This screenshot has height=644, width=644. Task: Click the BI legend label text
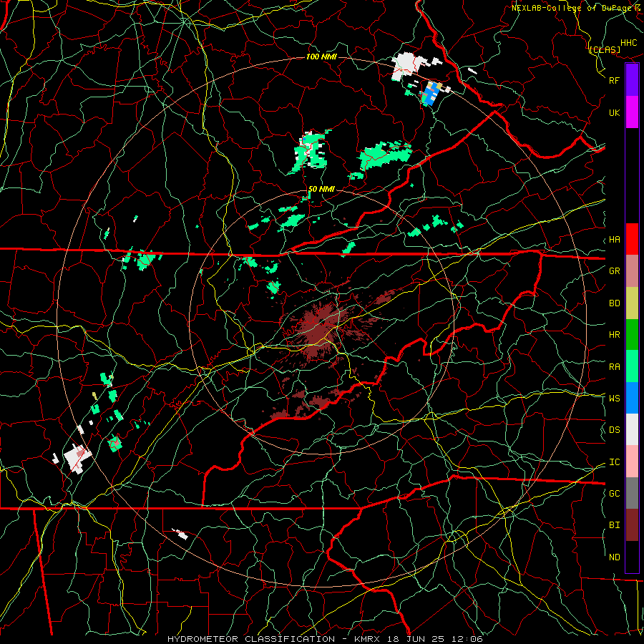click(615, 525)
